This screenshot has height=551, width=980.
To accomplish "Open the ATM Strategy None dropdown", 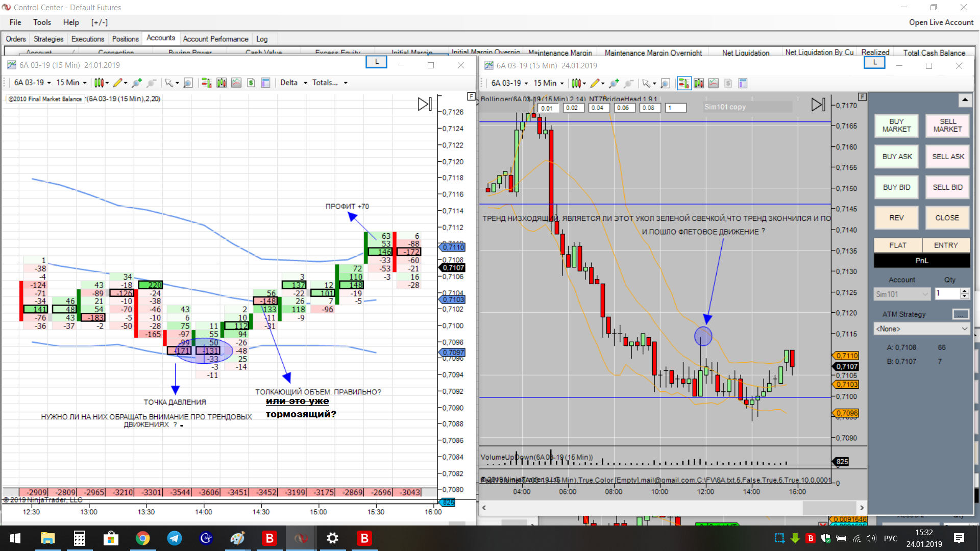I will coord(921,329).
